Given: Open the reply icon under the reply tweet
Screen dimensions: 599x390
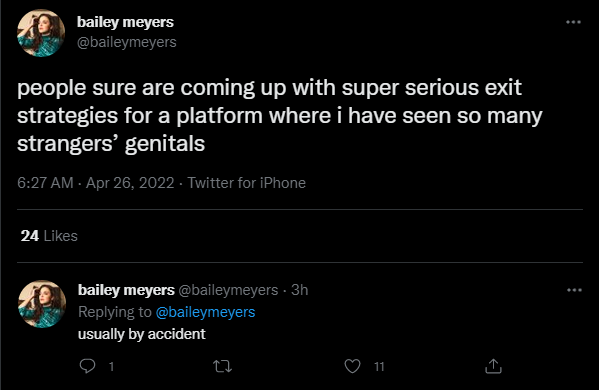Looking at the screenshot, I should click(87, 366).
